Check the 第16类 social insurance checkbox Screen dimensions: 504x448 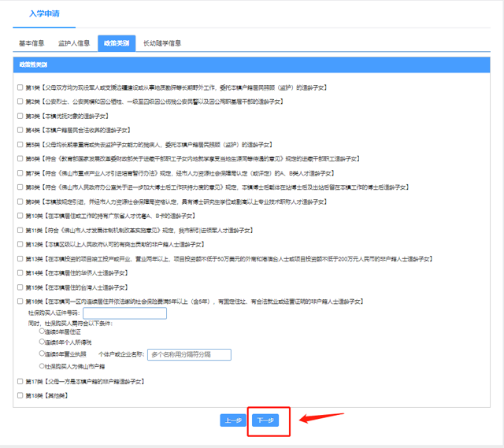pos(20,301)
